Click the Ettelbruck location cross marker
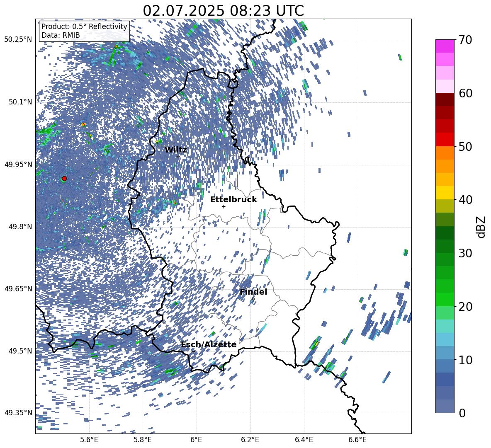Screen dimensions: 491x448 224,206
